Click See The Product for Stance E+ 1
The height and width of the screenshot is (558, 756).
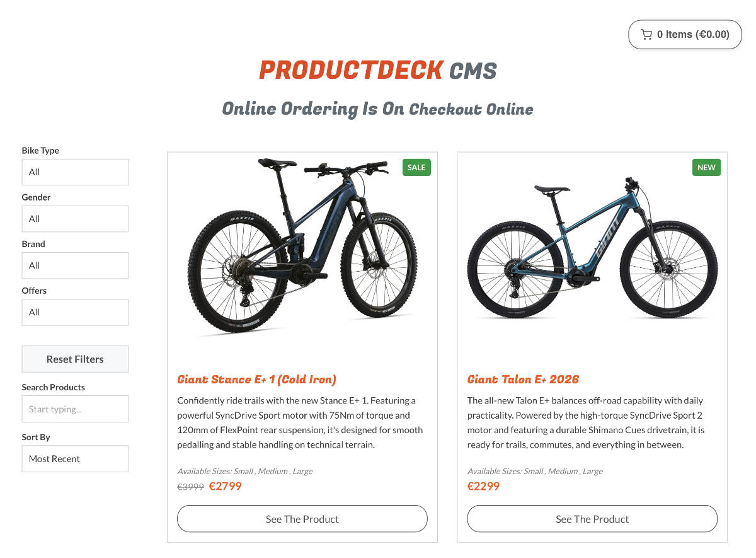pos(302,519)
